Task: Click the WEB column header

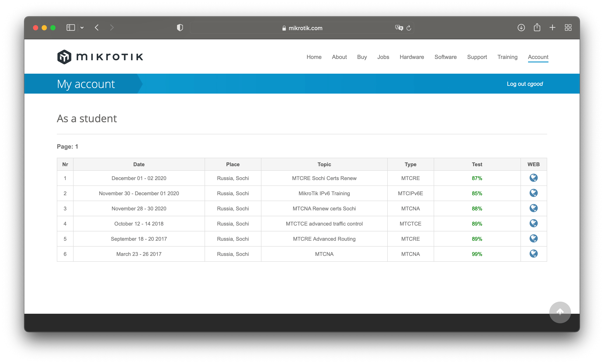Action: point(533,164)
